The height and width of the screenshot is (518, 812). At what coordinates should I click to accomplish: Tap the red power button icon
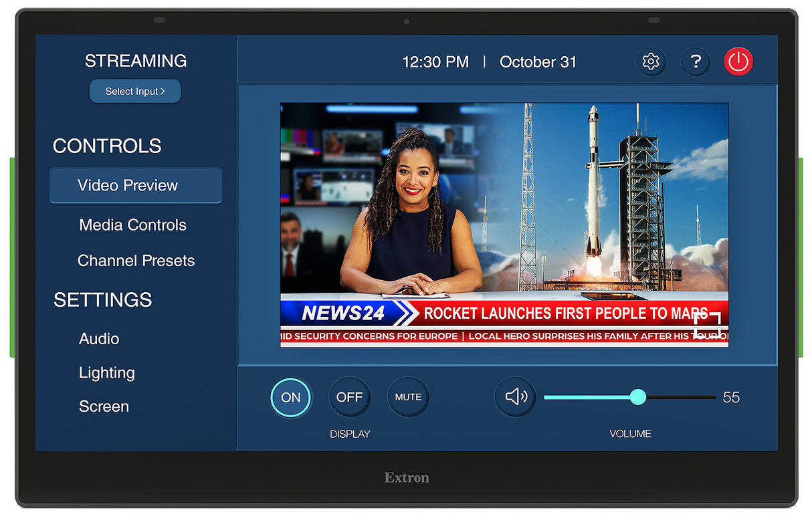(738, 62)
